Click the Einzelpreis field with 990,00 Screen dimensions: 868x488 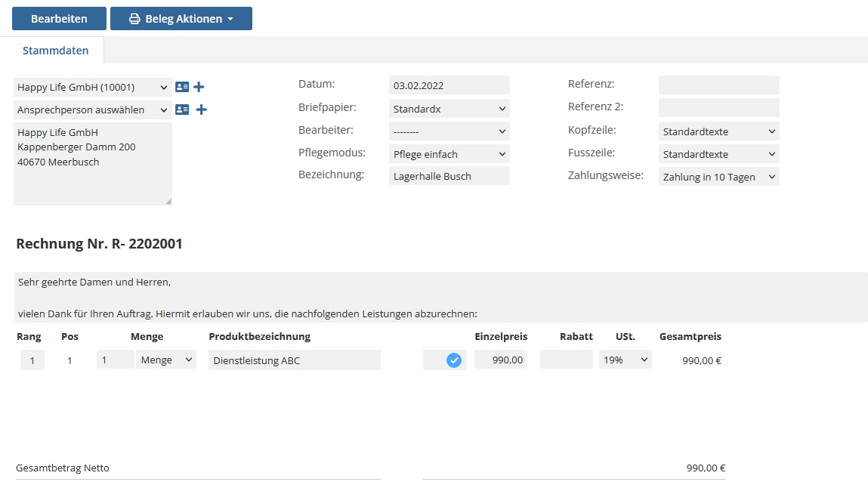tap(501, 360)
